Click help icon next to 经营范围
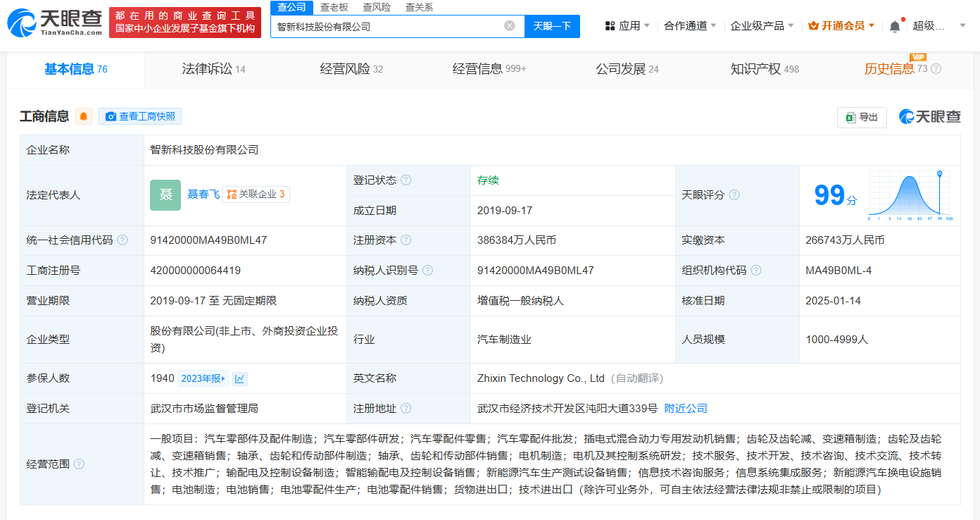This screenshot has width=980, height=520. (79, 464)
